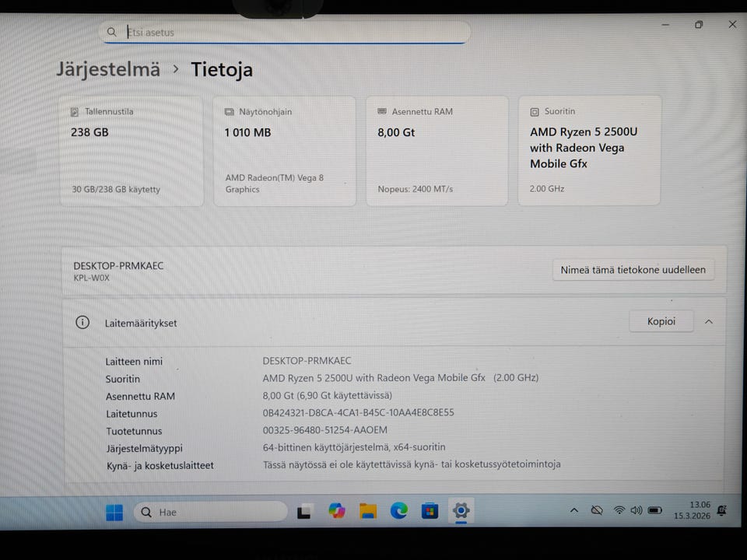Click '8,00 Gt (6,90 Gt käytettävissä)' text
The image size is (747, 560).
(x=328, y=395)
